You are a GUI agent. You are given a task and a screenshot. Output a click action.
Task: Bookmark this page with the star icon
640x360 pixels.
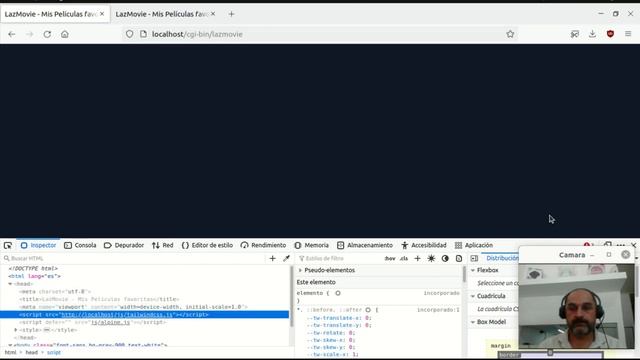coord(510,34)
